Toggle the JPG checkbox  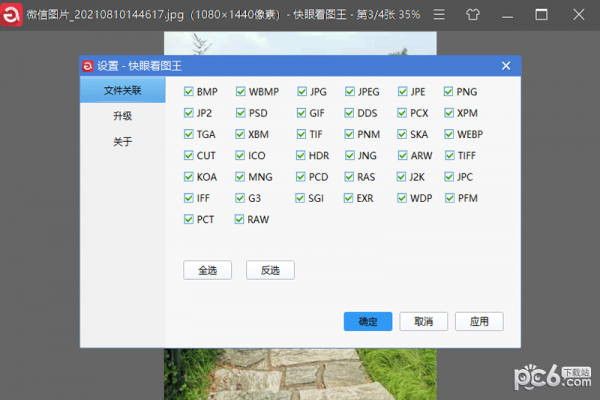click(x=302, y=91)
